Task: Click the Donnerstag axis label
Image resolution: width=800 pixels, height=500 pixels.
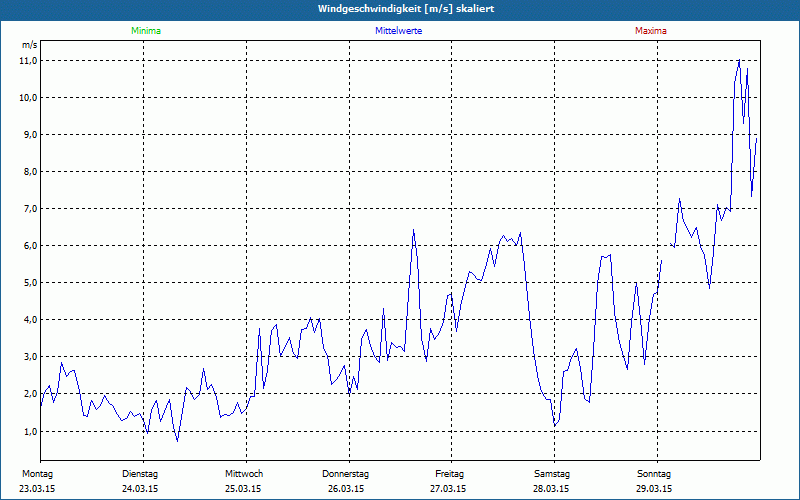Action: click(x=345, y=474)
